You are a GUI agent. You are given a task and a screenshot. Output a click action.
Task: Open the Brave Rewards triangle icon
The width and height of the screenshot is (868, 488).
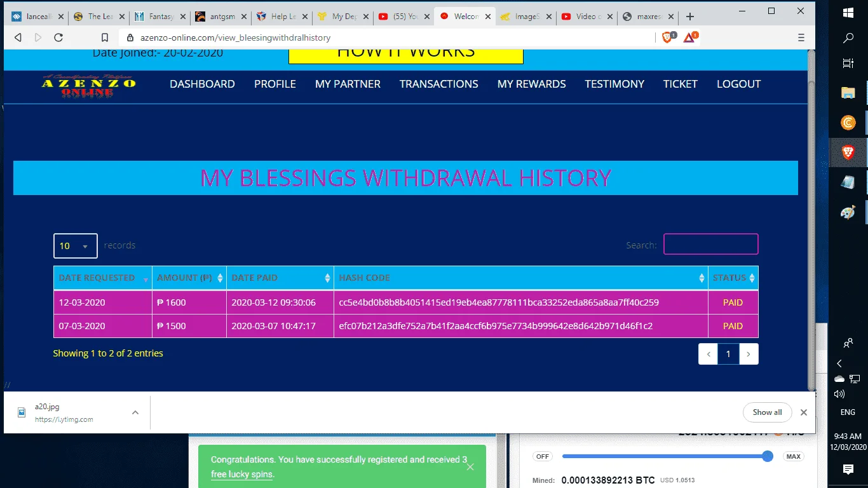(689, 37)
